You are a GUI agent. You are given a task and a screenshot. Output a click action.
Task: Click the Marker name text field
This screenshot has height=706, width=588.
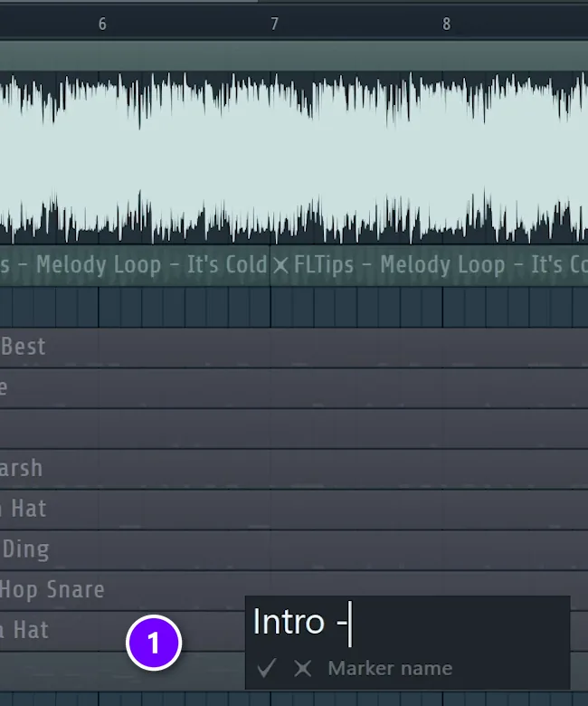(408, 623)
